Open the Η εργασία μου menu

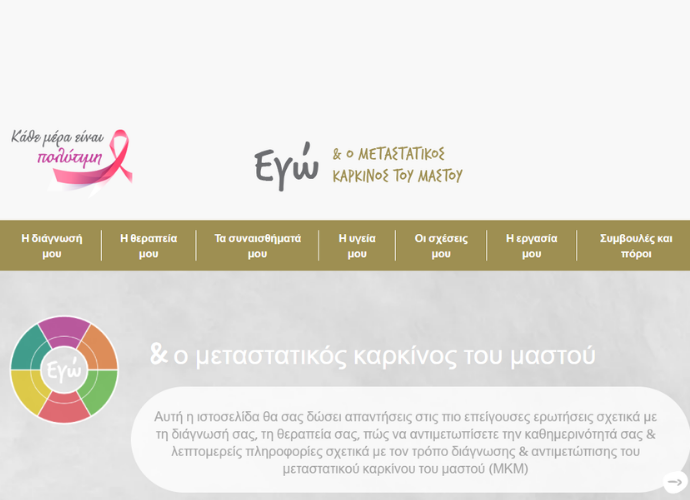click(x=531, y=246)
